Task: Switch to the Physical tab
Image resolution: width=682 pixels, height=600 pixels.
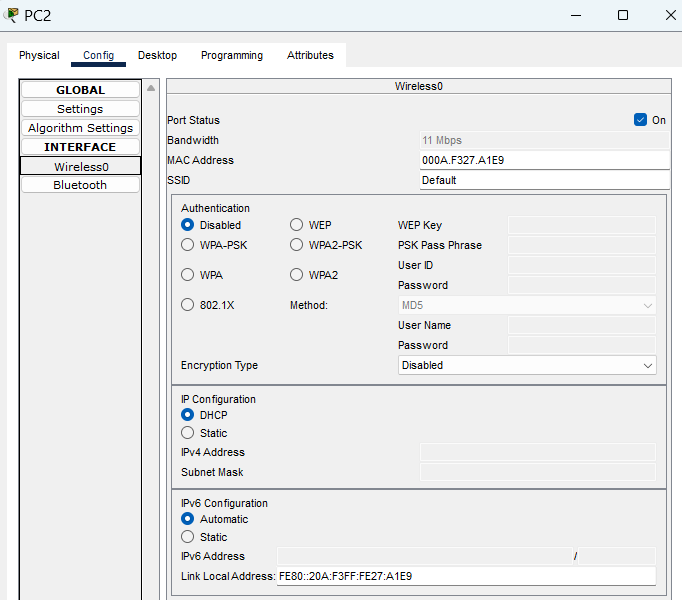Action: point(39,55)
